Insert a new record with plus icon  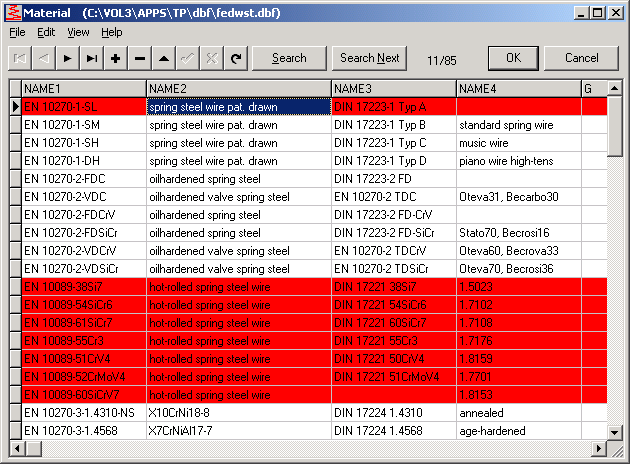point(116,58)
